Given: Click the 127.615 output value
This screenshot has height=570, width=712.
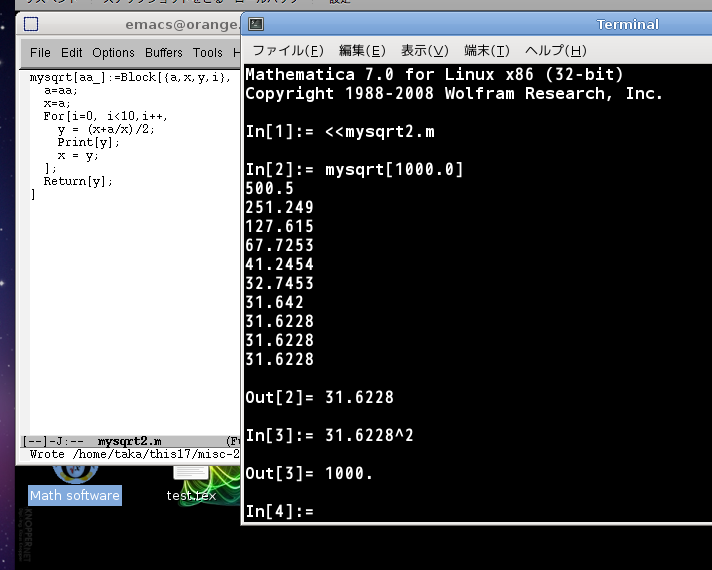Looking at the screenshot, I should click(279, 226).
